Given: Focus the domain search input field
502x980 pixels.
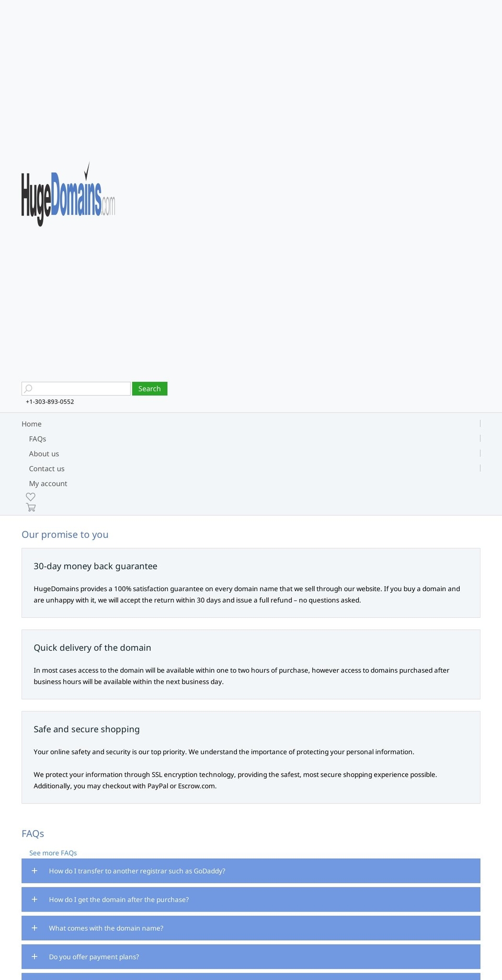Looking at the screenshot, I should pyautogui.click(x=82, y=388).
